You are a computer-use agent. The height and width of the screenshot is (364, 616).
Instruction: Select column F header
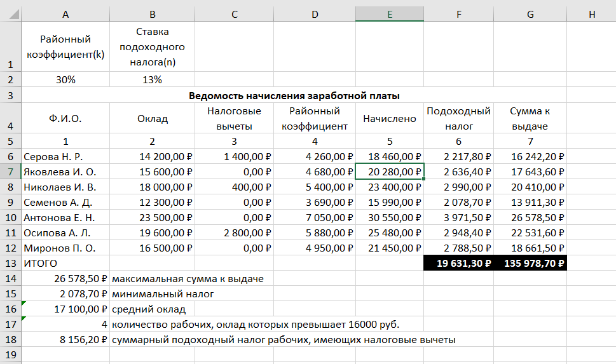point(459,14)
